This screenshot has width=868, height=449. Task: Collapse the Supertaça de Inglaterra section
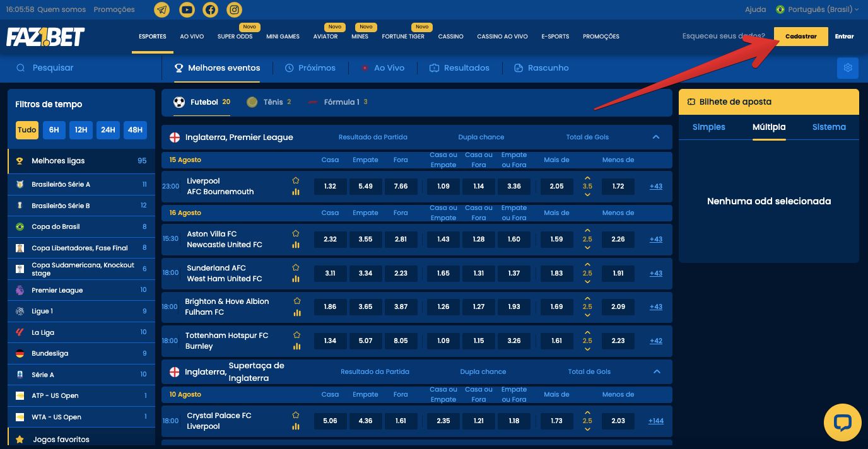657,371
